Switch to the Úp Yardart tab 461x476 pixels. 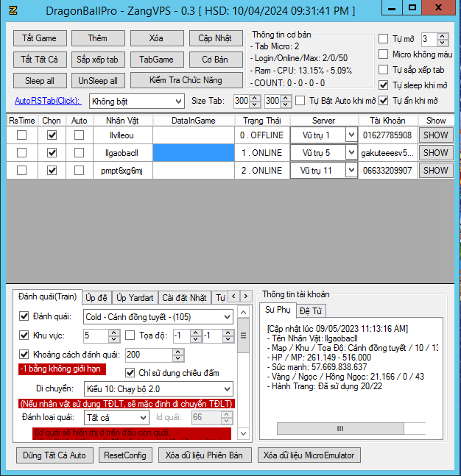[x=135, y=297]
